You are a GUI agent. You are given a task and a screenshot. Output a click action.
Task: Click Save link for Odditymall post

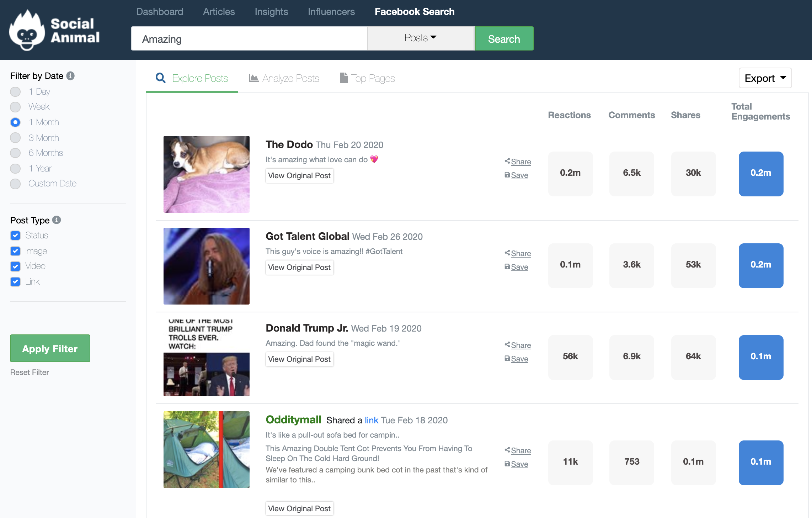pos(519,464)
